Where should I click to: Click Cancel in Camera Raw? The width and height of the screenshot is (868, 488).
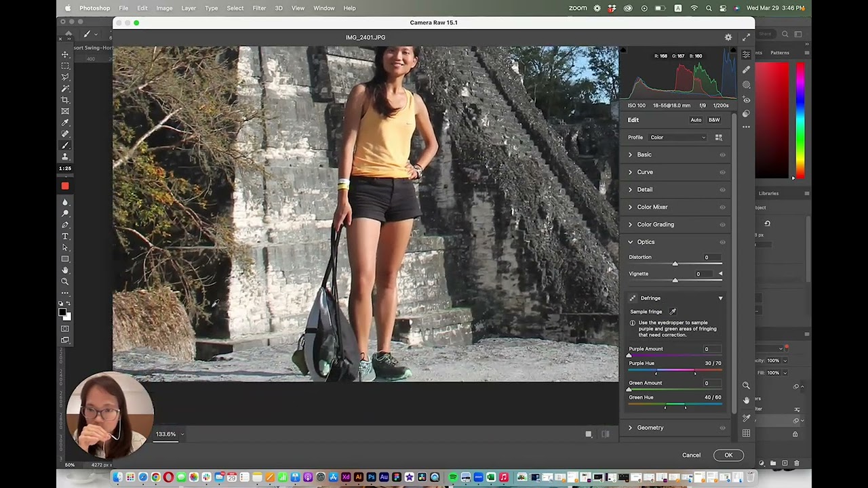coord(691,455)
